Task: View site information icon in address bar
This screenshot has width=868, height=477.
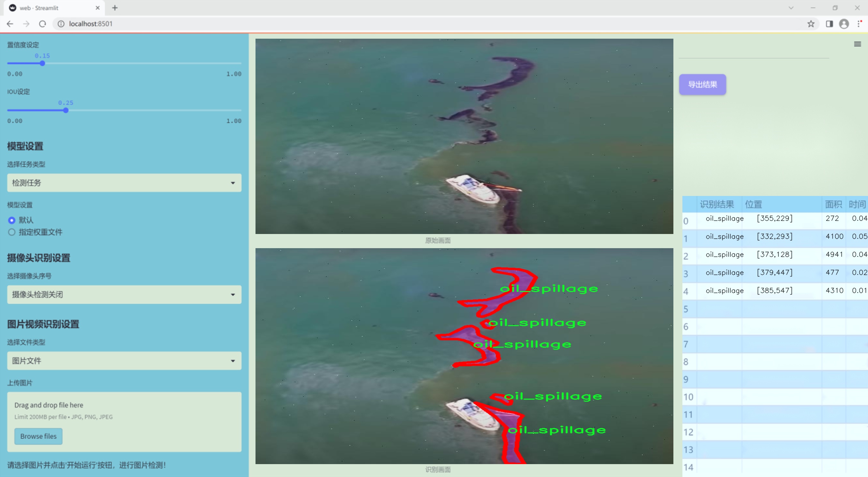Action: pyautogui.click(x=61, y=24)
